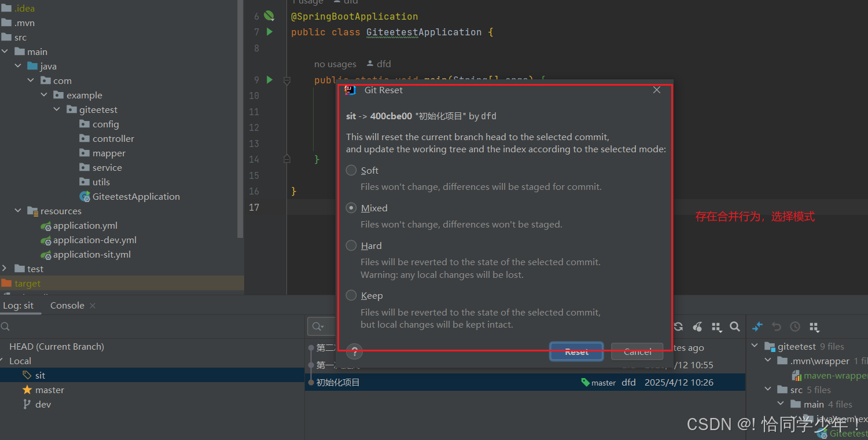Viewport: 868px width, 440px height.
Task: Show history for revision icon
Action: pyautogui.click(x=795, y=327)
